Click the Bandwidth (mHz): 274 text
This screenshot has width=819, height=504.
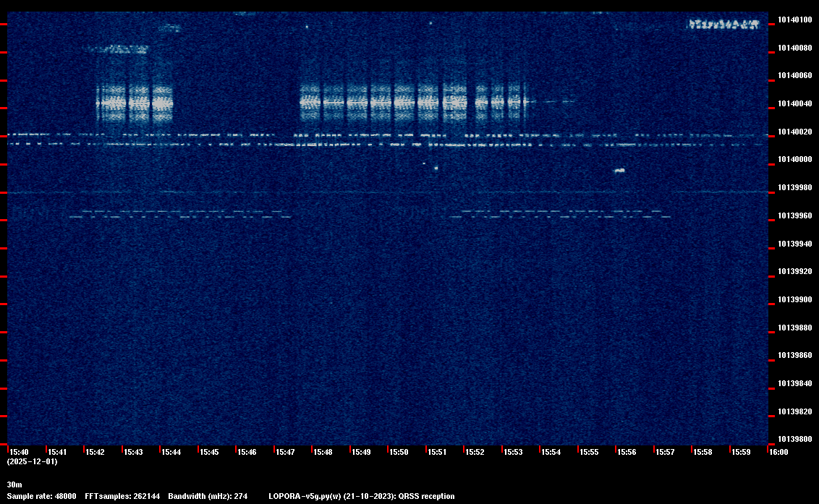208,496
